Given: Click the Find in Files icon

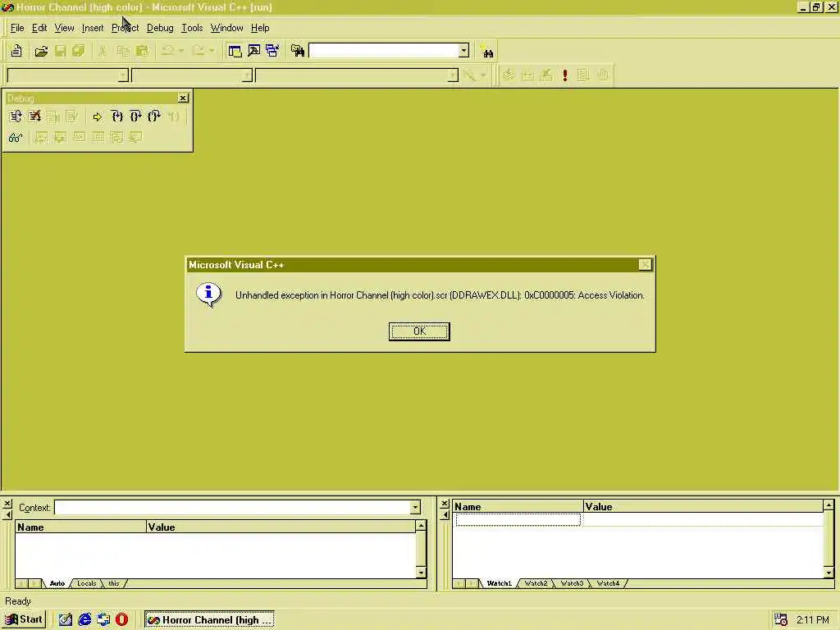Looking at the screenshot, I should click(x=297, y=51).
